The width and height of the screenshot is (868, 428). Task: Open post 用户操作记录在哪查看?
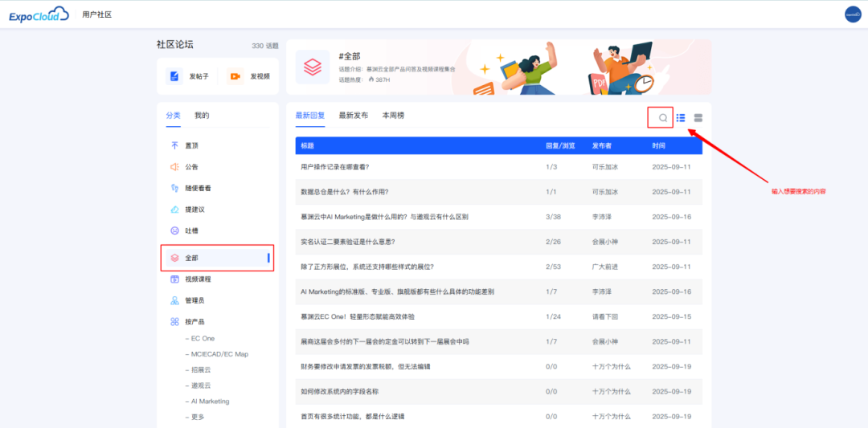(x=334, y=167)
